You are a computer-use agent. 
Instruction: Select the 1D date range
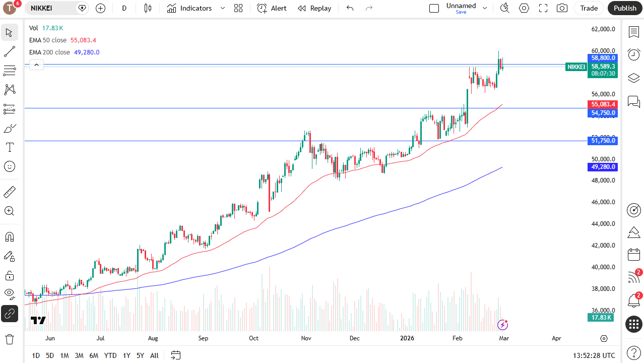[x=36, y=355]
